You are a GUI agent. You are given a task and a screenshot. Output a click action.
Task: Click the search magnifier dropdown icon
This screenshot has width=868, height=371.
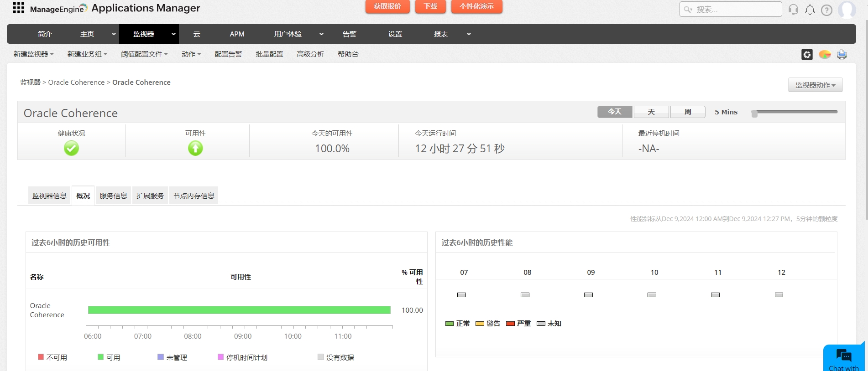pyautogui.click(x=688, y=9)
